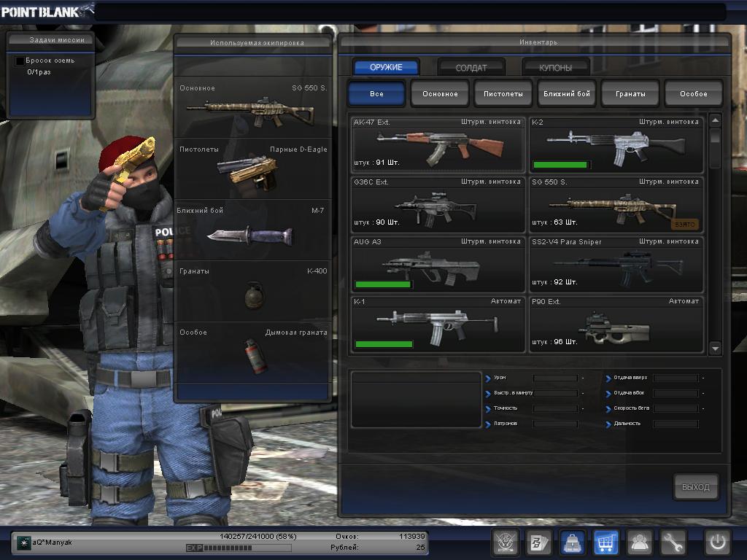
Task: Click the K-1 green durability bar
Action: coord(384,344)
